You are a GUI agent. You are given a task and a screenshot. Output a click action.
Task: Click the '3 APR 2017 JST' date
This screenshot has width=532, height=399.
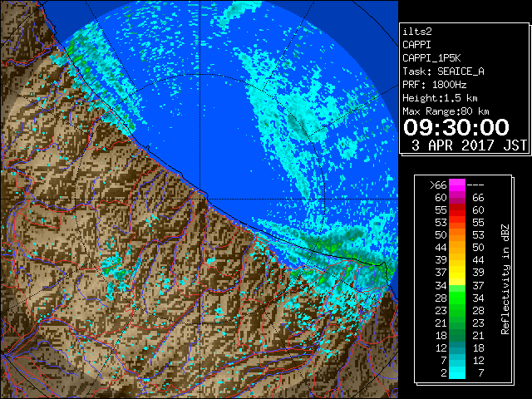click(x=469, y=145)
